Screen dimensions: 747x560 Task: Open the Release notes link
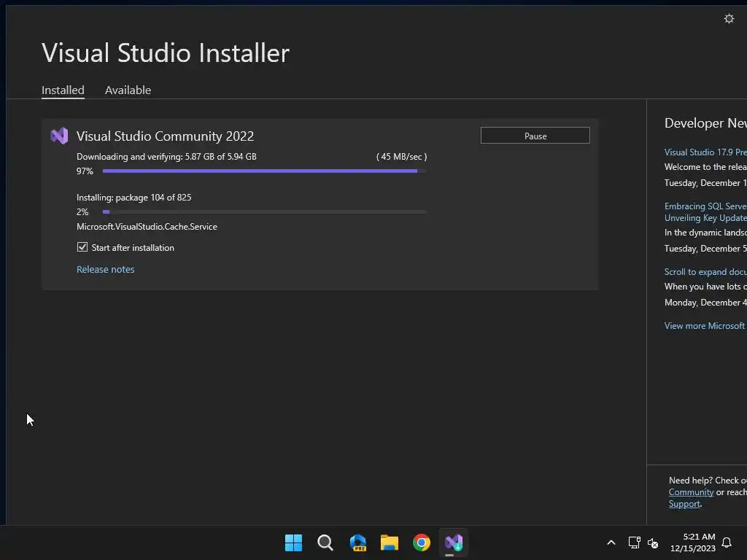pos(105,270)
